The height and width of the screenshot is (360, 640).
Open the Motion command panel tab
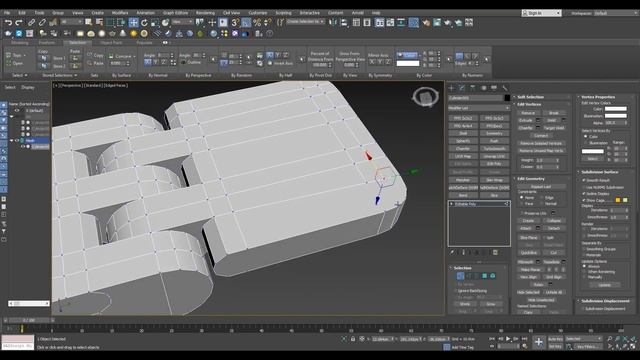pos(483,88)
